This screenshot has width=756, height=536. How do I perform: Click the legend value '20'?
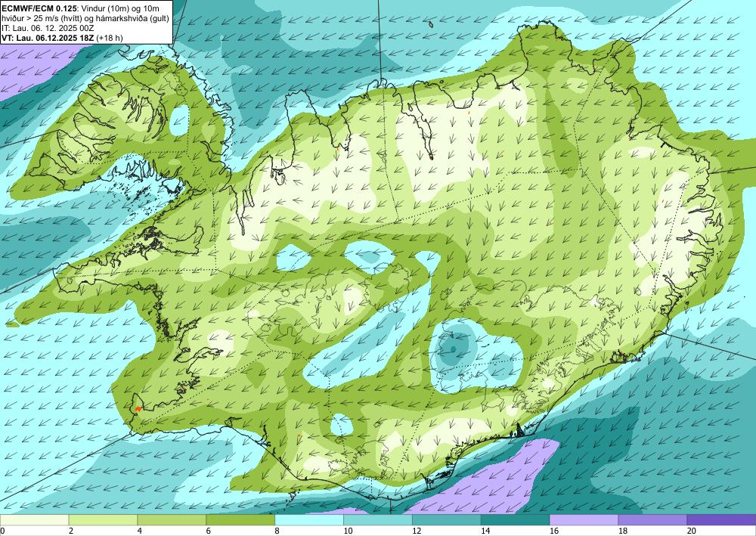[692, 531]
